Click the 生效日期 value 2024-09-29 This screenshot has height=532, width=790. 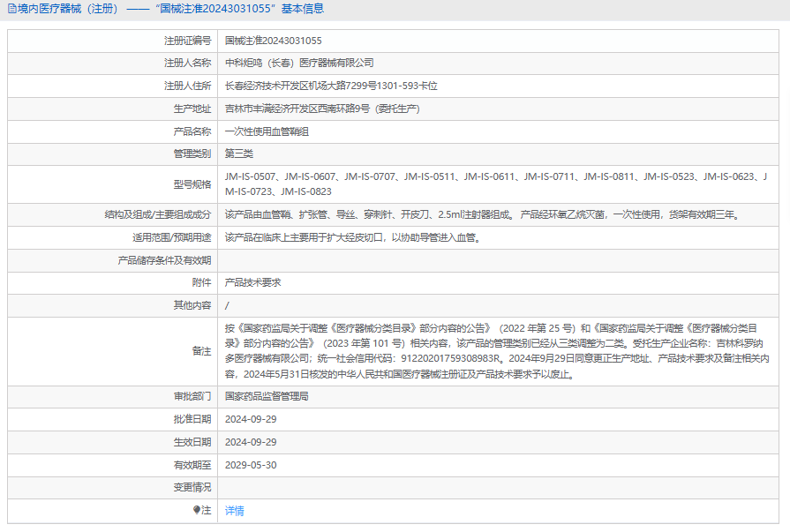pyautogui.click(x=251, y=442)
